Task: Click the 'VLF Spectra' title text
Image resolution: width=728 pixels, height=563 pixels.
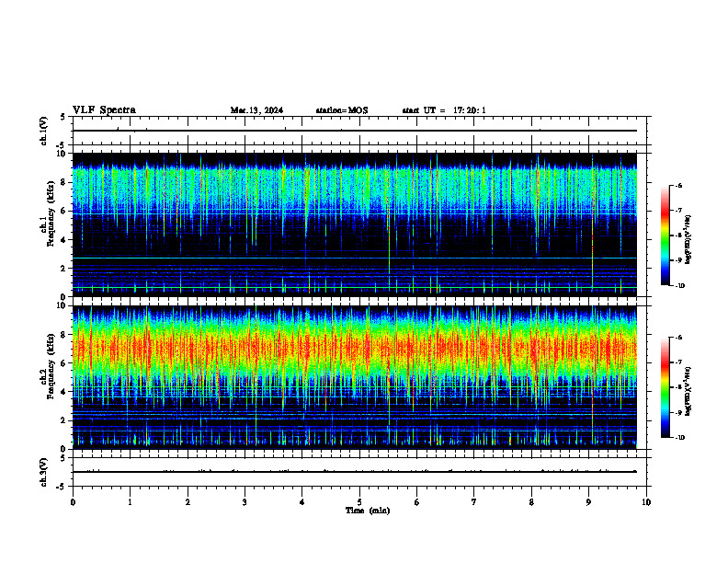Action: pos(104,110)
